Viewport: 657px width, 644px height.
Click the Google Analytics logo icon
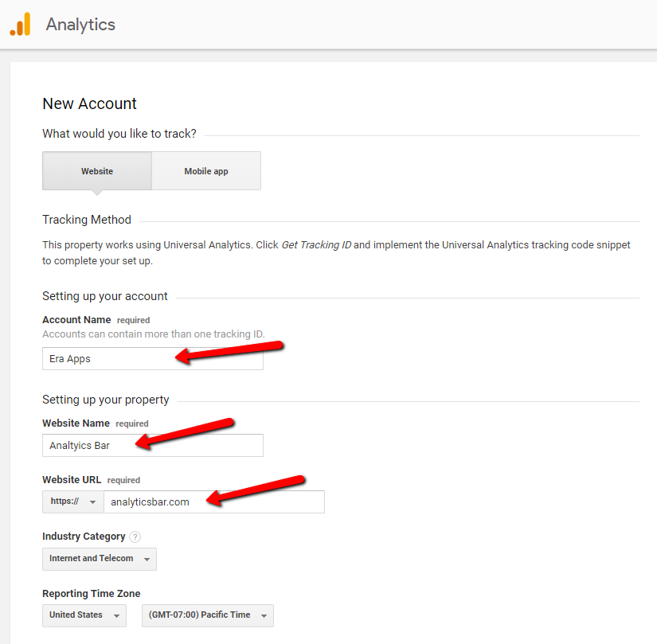(20, 25)
